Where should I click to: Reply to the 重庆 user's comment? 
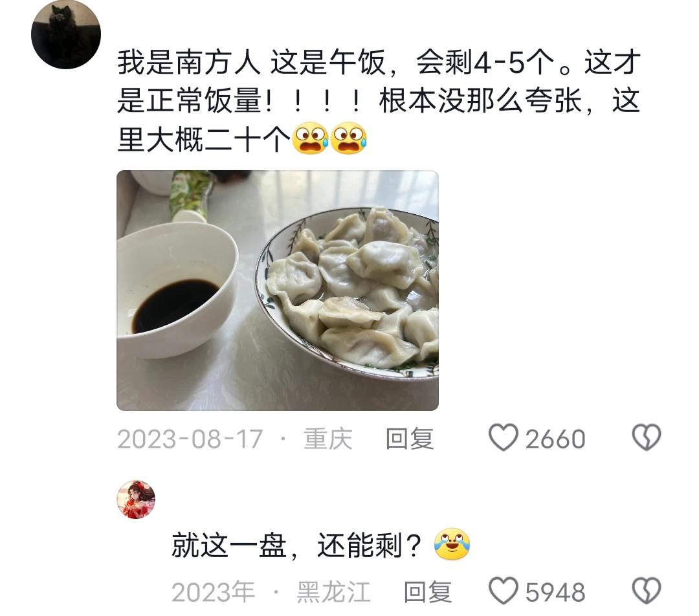410,439
